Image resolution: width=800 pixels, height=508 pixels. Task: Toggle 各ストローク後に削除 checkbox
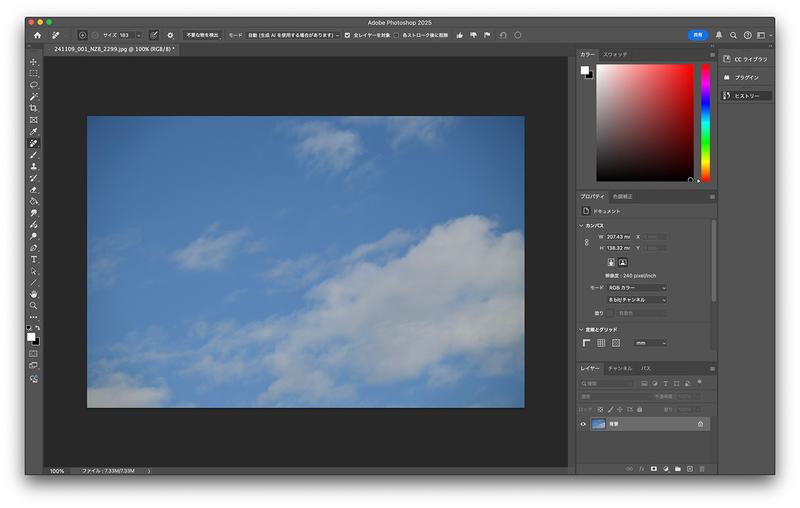(x=396, y=35)
